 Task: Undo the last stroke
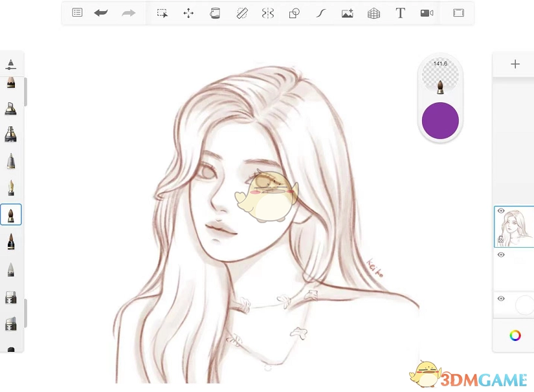point(101,13)
